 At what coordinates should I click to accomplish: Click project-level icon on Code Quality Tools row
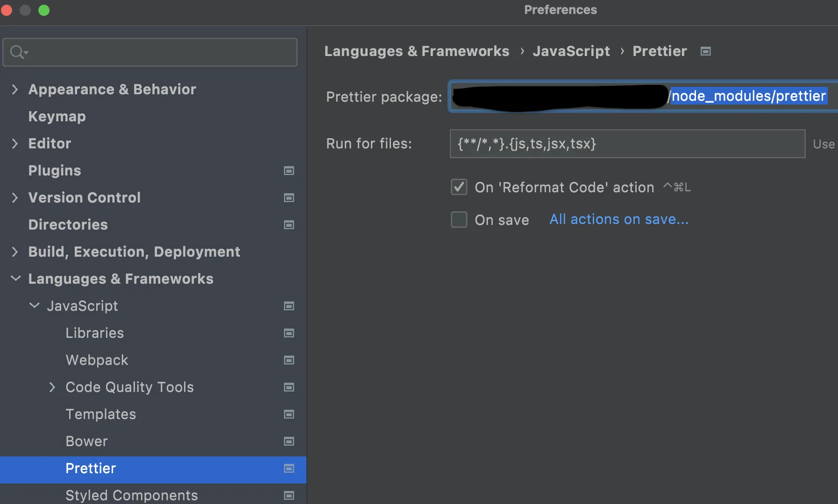click(289, 387)
